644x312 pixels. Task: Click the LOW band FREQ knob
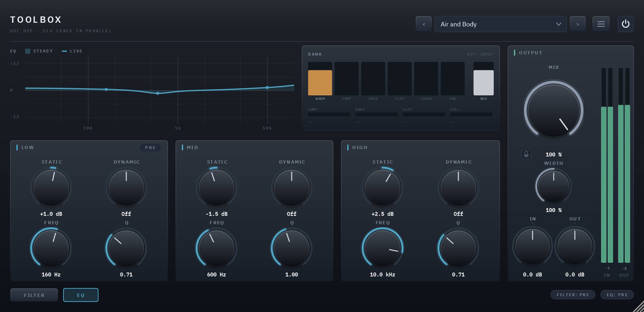coord(51,248)
